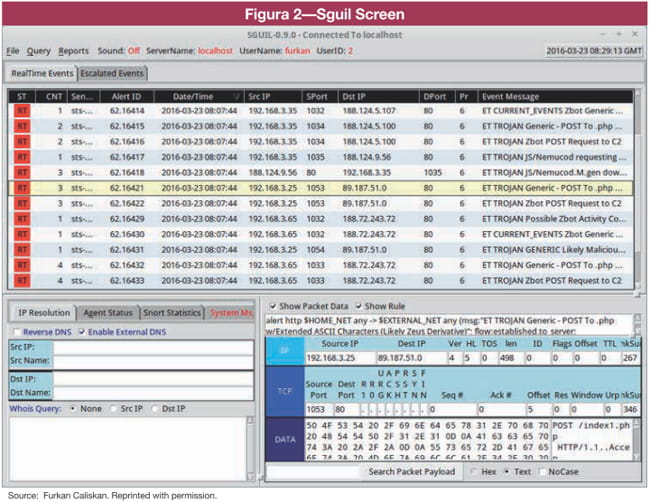
Task: Open the Query menu
Action: pyautogui.click(x=39, y=49)
